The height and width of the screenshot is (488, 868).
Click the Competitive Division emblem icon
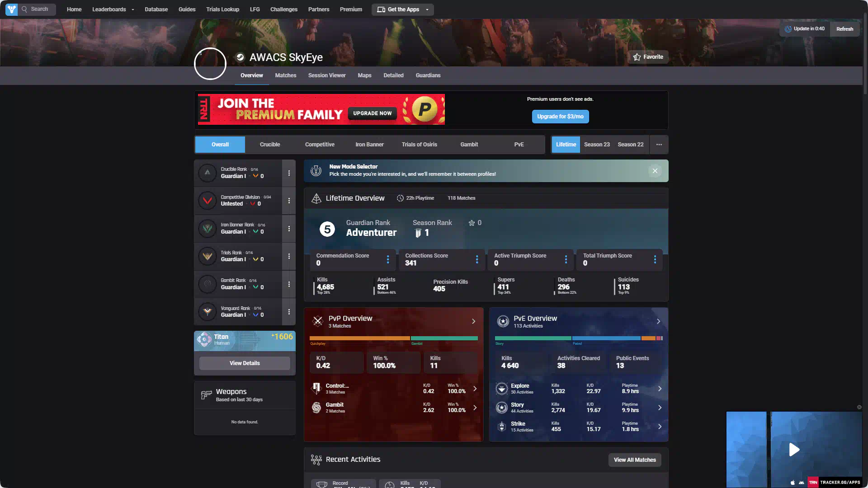pyautogui.click(x=208, y=201)
